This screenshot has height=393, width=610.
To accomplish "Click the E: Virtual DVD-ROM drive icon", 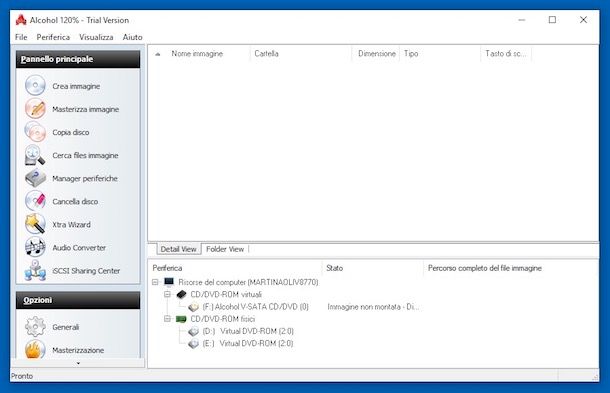I will click(x=193, y=344).
